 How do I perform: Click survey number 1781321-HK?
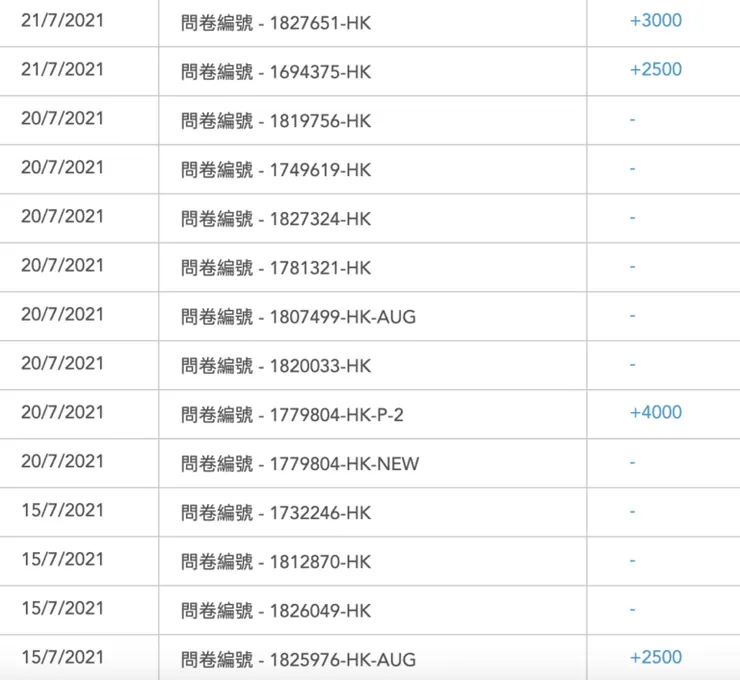click(276, 268)
